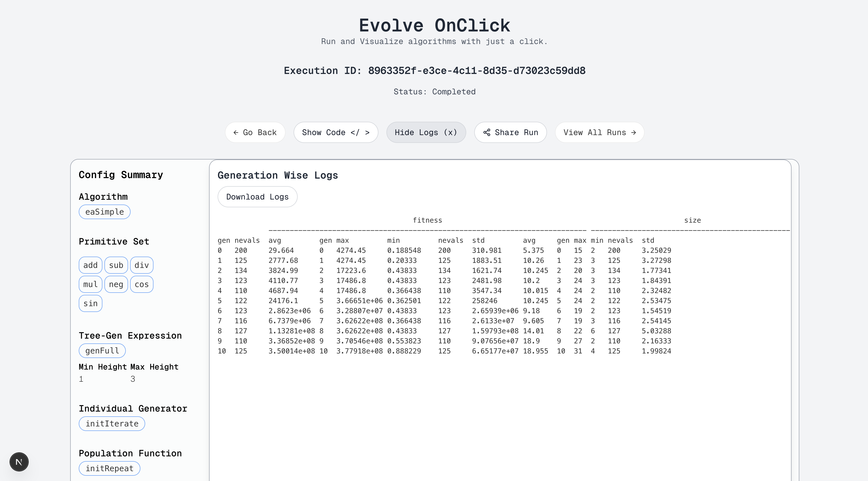Click fitness std value 258246

click(485, 301)
